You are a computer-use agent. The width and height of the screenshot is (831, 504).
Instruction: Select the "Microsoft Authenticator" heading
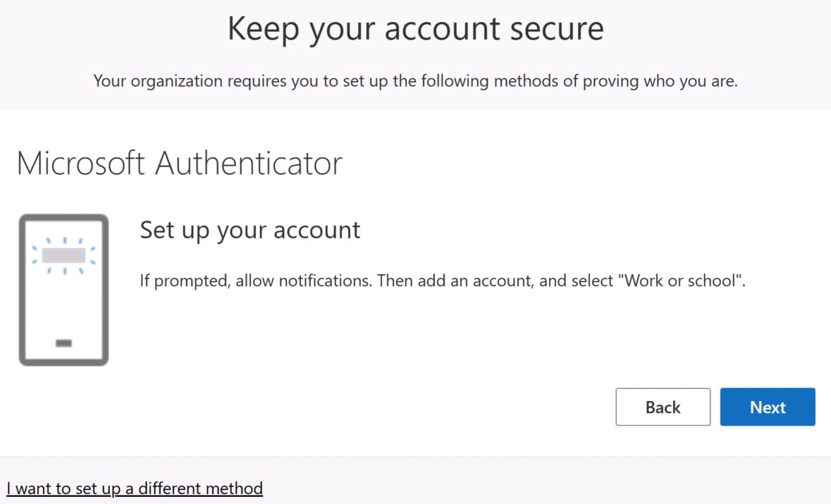[x=179, y=164]
